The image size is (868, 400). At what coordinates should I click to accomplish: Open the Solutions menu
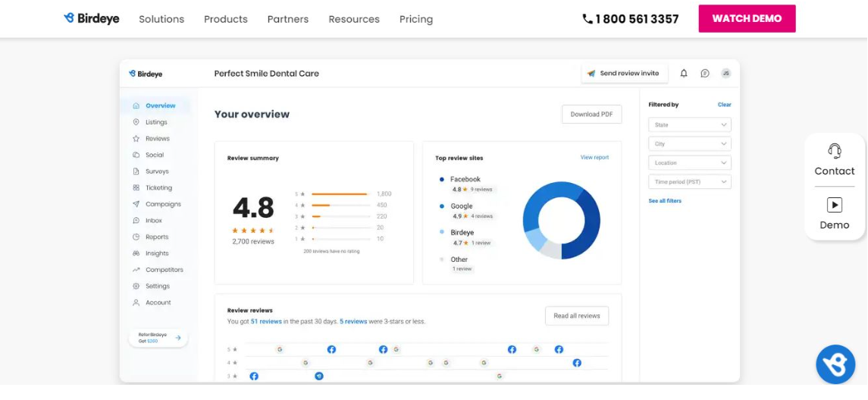(x=161, y=19)
